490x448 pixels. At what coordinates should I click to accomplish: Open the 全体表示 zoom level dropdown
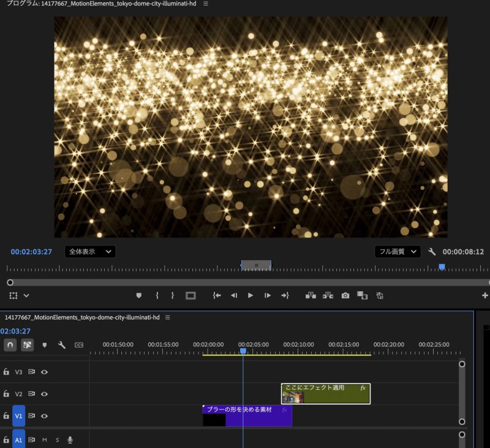click(x=90, y=252)
